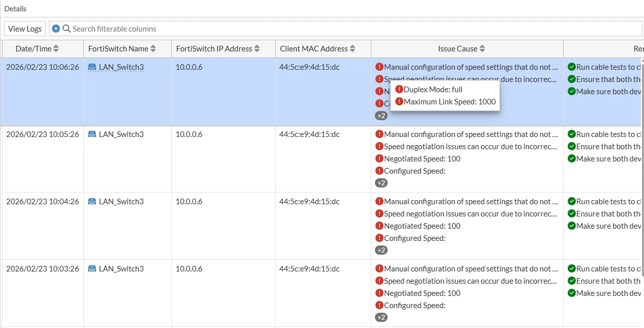
Task: Click the switch icon in the 10:06:26 row
Action: pos(92,67)
